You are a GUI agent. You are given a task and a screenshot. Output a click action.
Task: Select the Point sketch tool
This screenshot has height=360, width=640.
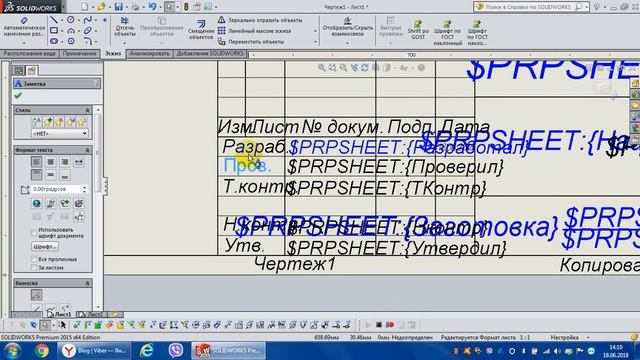[105, 20]
